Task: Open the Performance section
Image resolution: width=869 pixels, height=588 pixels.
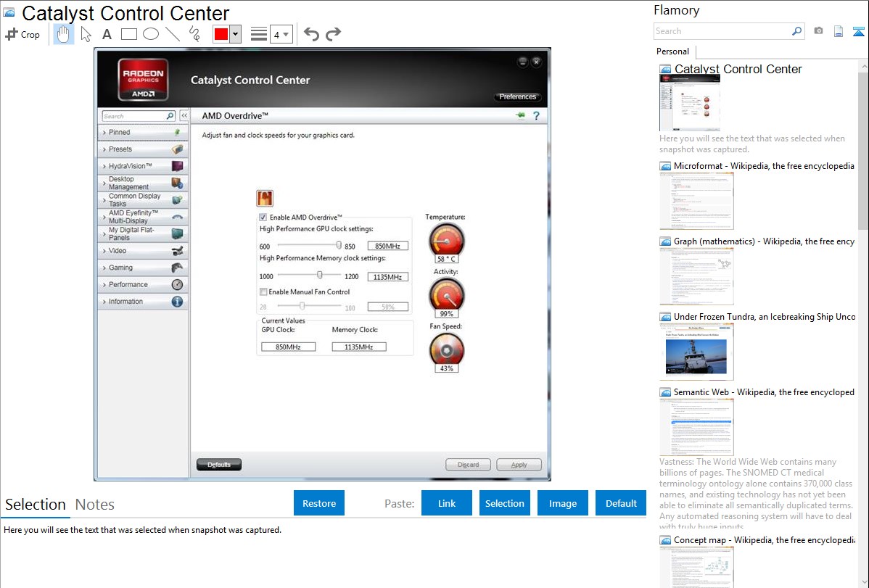Action: pyautogui.click(x=143, y=284)
